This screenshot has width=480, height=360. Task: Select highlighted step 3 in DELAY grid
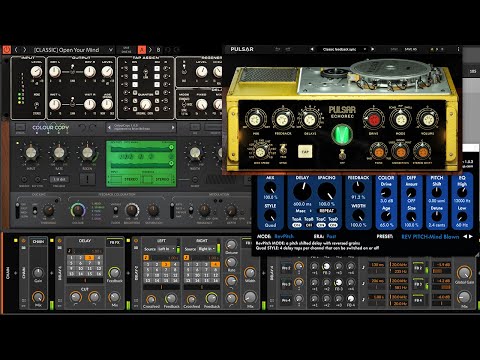click(x=89, y=258)
